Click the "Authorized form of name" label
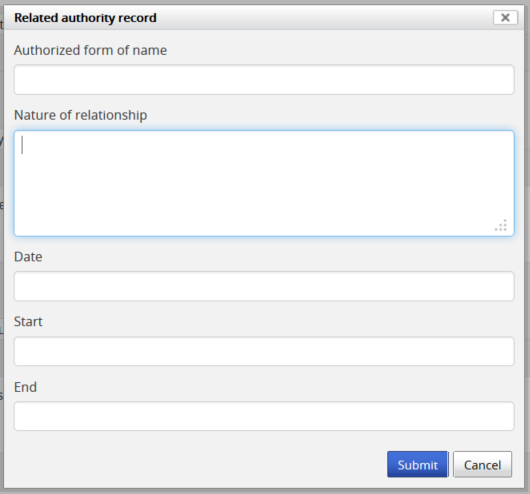The height and width of the screenshot is (494, 530). (90, 50)
